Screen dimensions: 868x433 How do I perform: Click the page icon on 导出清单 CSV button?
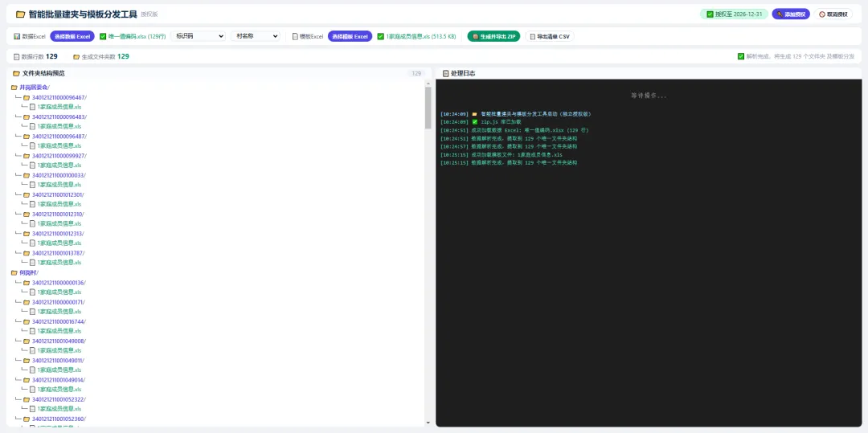(x=533, y=36)
